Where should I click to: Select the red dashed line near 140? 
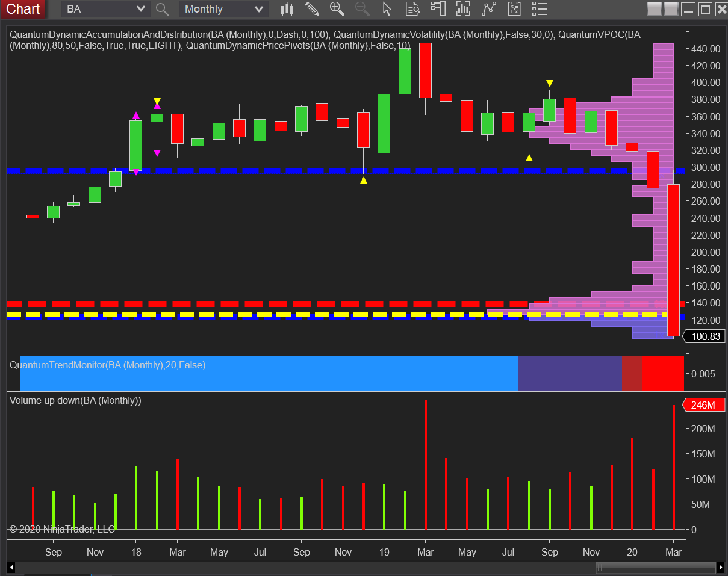[346, 303]
